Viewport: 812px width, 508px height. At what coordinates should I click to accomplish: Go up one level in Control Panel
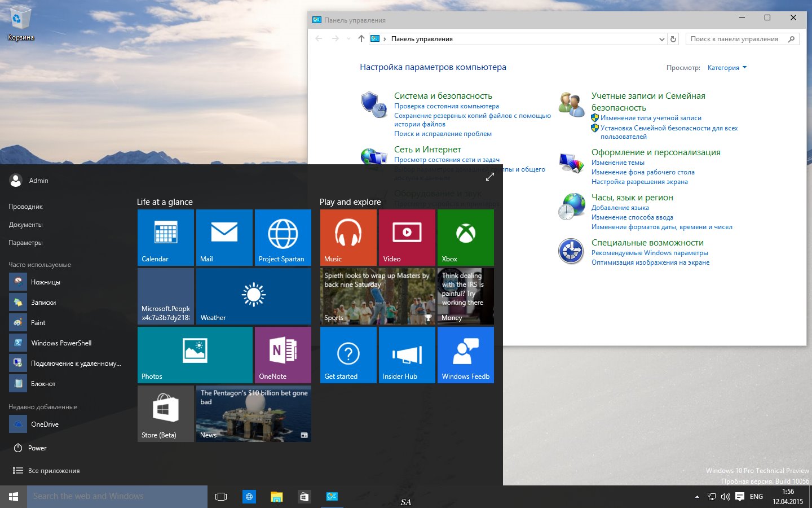[x=361, y=39]
